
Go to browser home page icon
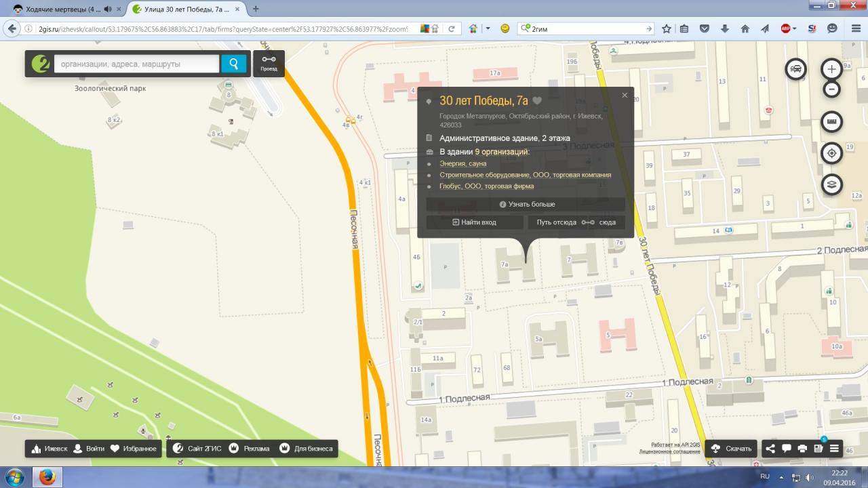pos(745,28)
